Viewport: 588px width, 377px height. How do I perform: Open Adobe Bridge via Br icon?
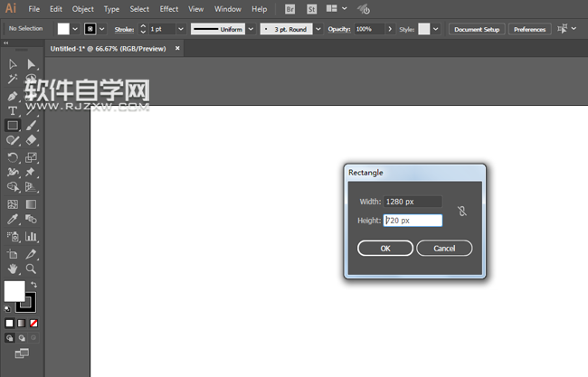click(289, 9)
